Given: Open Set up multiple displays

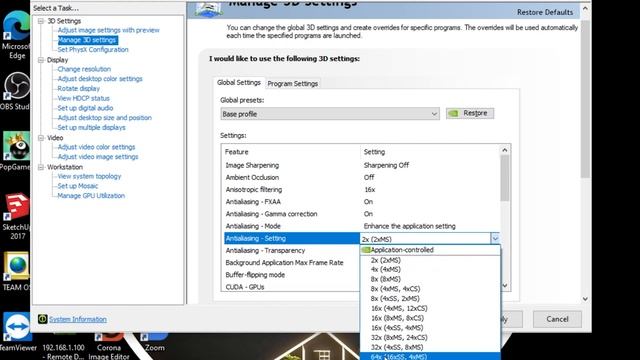Looking at the screenshot, I should pos(91,127).
